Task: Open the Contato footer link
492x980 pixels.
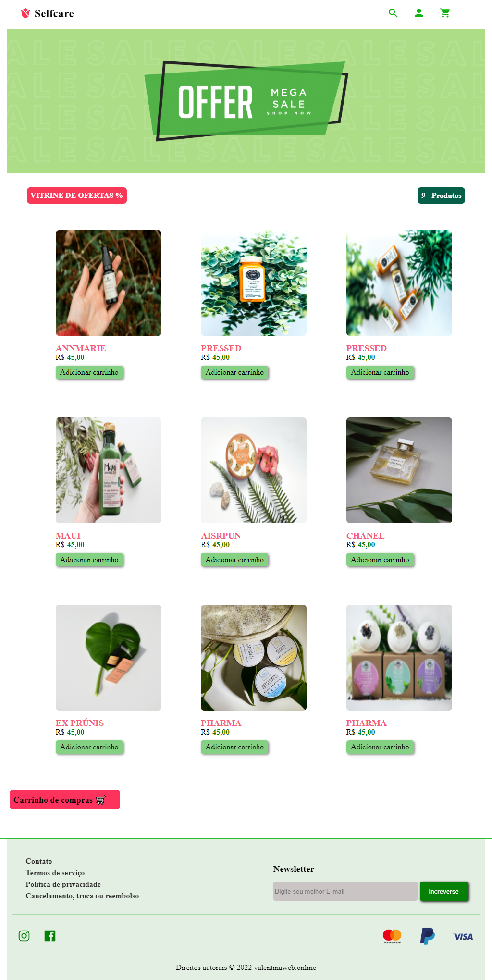Action: tap(39, 861)
